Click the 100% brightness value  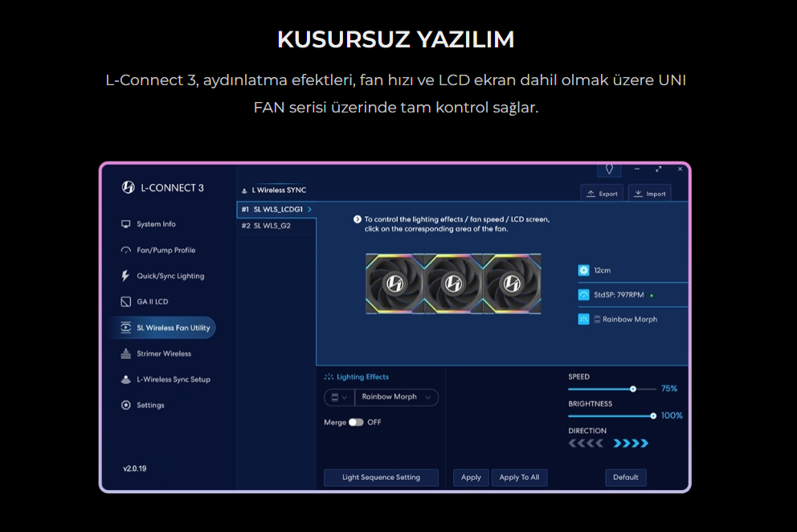[672, 415]
